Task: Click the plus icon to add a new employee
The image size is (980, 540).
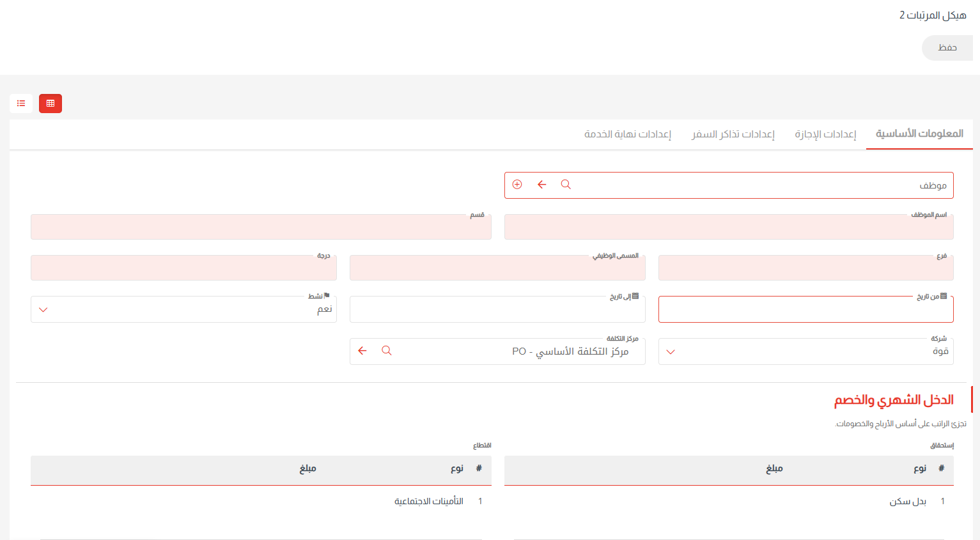Action: (517, 184)
